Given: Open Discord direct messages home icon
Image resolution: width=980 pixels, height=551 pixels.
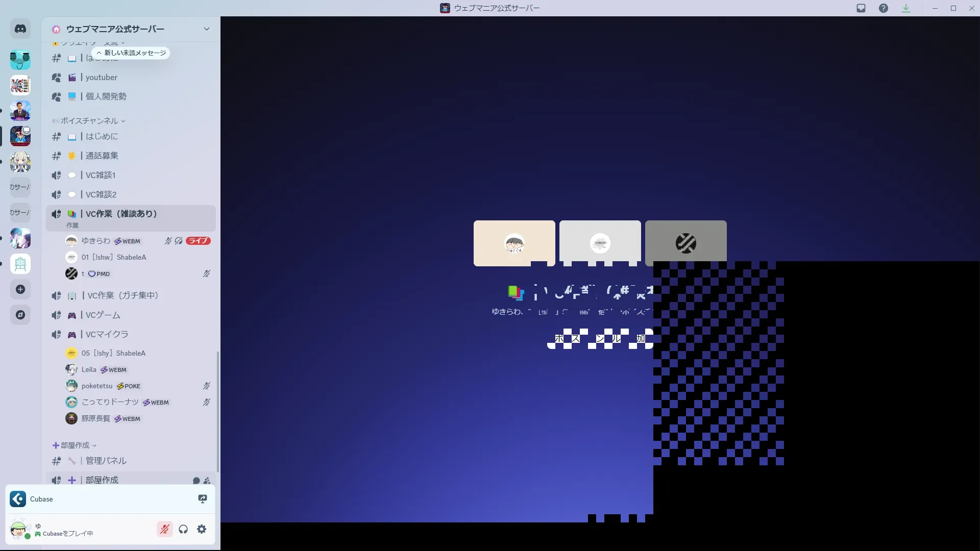Looking at the screenshot, I should 20,29.
